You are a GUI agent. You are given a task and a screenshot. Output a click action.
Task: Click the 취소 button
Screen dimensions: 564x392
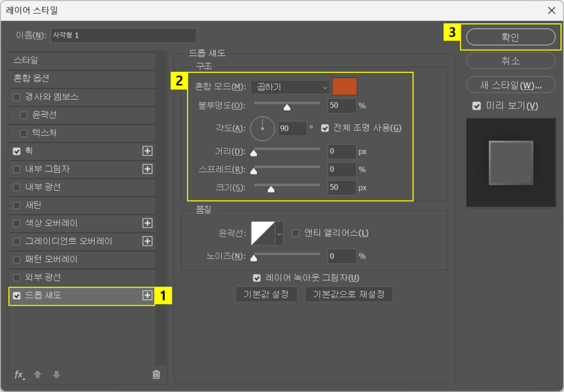pos(511,61)
